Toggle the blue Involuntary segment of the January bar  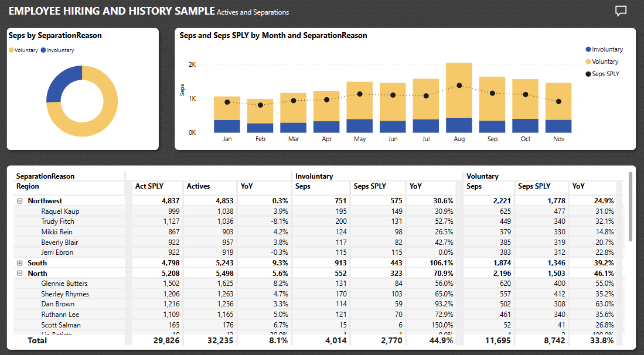click(227, 124)
